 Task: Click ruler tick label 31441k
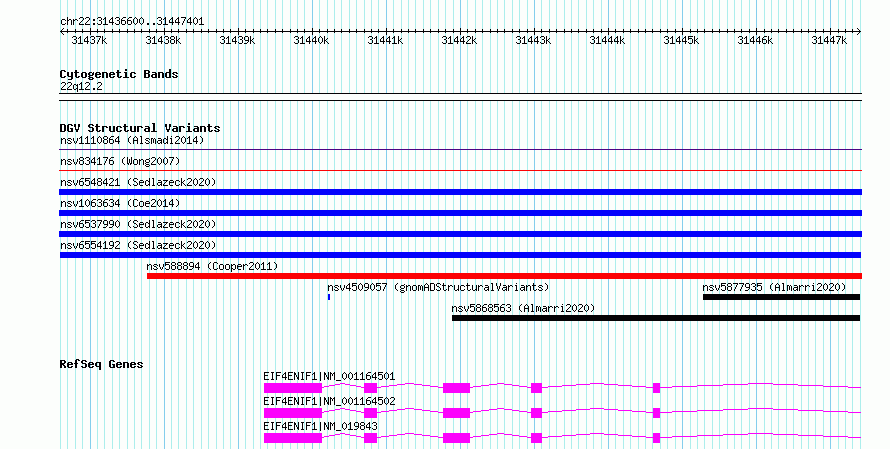point(385,41)
